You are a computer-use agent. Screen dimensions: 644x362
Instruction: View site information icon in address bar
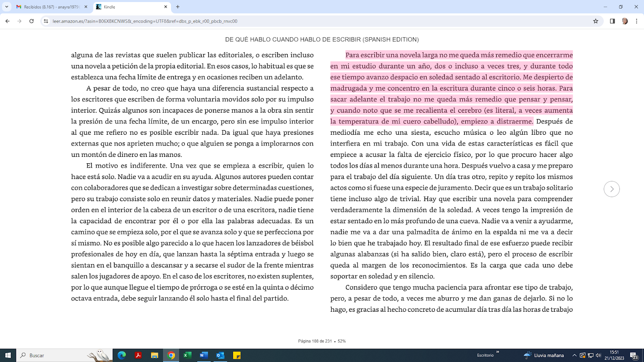coord(46,21)
